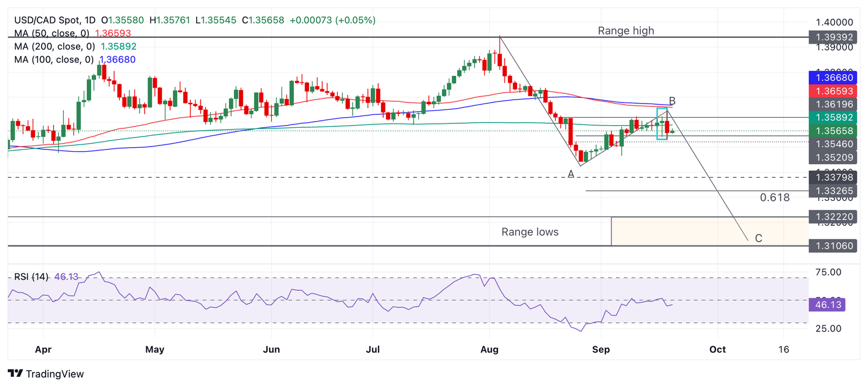This screenshot has width=868, height=387.
Task: Click the TradingView logo icon
Action: click(15, 374)
